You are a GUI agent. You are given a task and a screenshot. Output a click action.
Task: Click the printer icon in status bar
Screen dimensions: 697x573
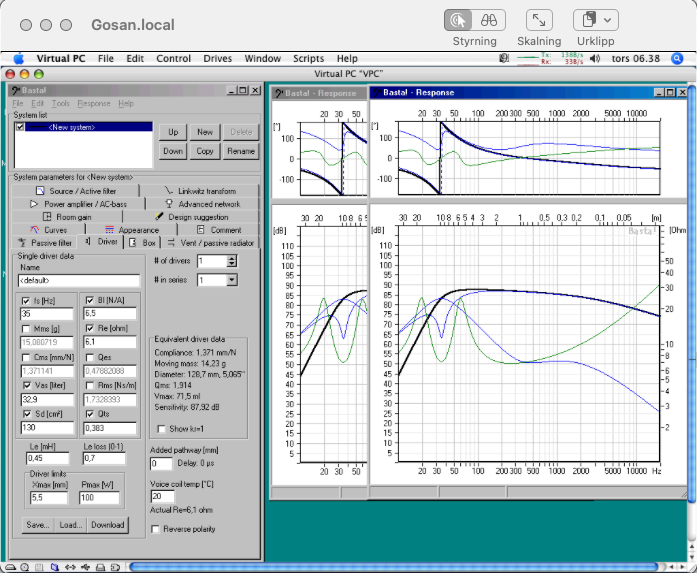coord(100,567)
